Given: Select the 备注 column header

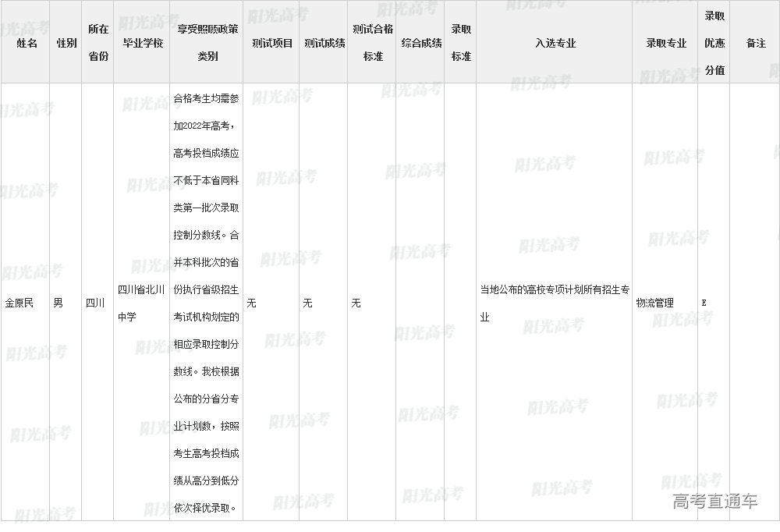Looking at the screenshot, I should coord(755,44).
